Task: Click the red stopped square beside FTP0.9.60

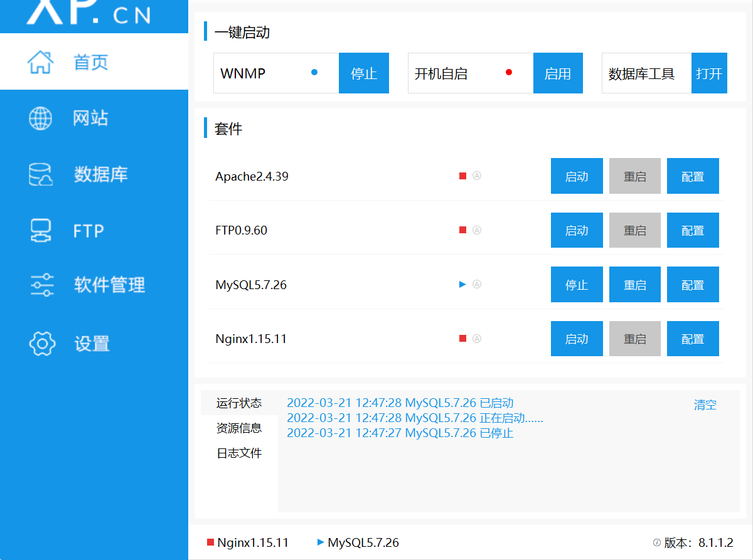Action: [x=462, y=230]
